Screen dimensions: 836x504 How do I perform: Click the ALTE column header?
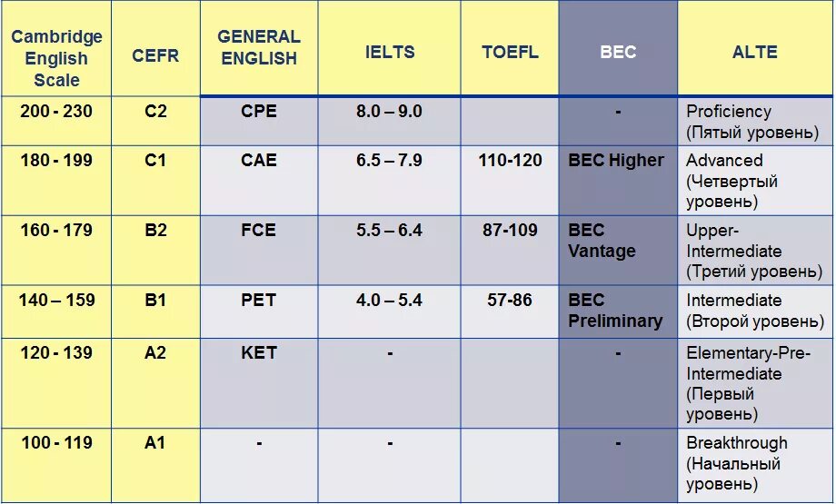tap(755, 52)
